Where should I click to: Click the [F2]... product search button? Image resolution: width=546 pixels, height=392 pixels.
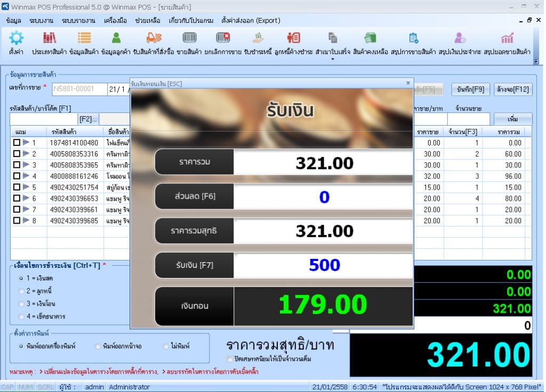(89, 119)
